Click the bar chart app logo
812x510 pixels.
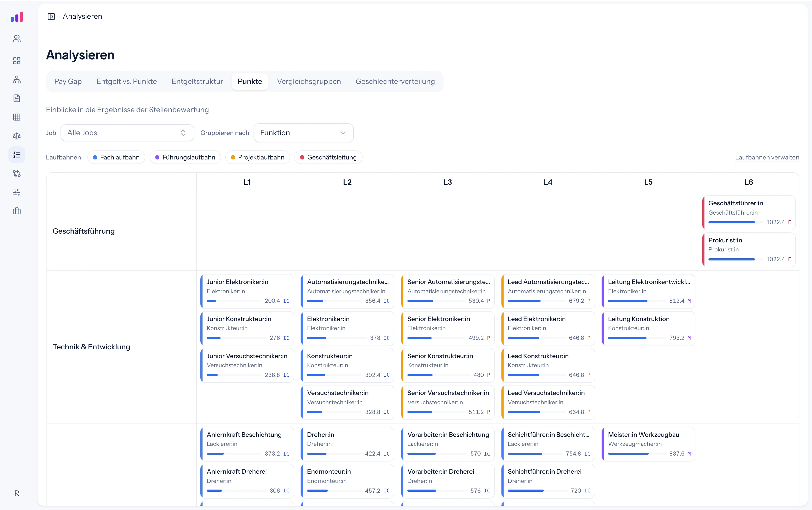pos(17,17)
